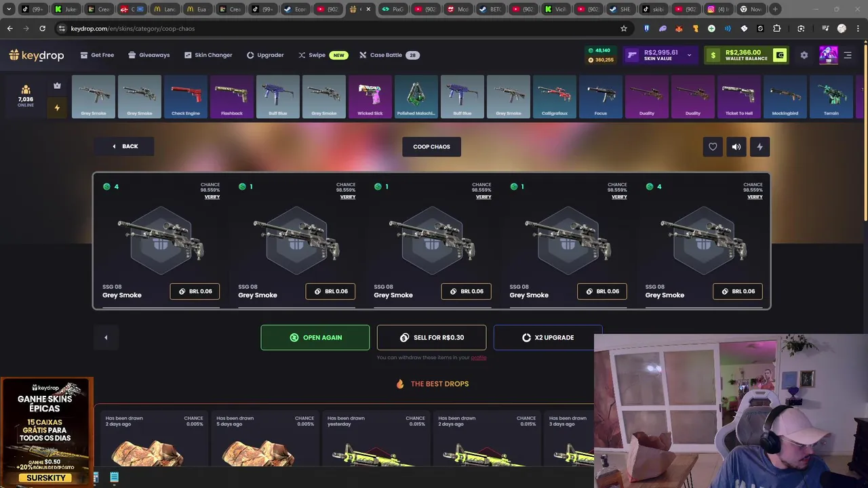This screenshot has width=868, height=488.
Task: Click the BACK button
Action: pyautogui.click(x=124, y=146)
